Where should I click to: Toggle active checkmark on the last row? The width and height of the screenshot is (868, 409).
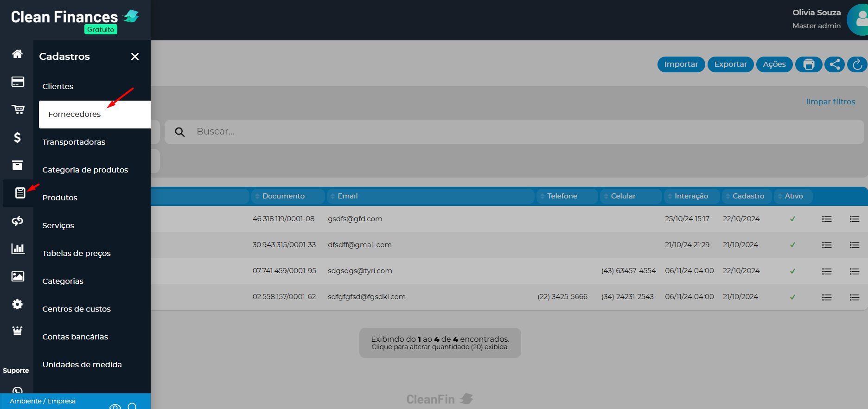point(792,297)
